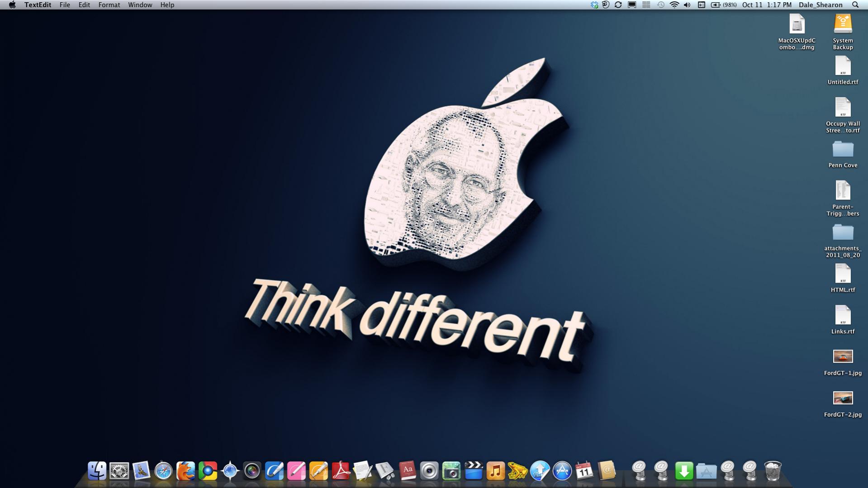Open the battery status showing 98%
Screen dimensions: 868x488
[x=724, y=5]
